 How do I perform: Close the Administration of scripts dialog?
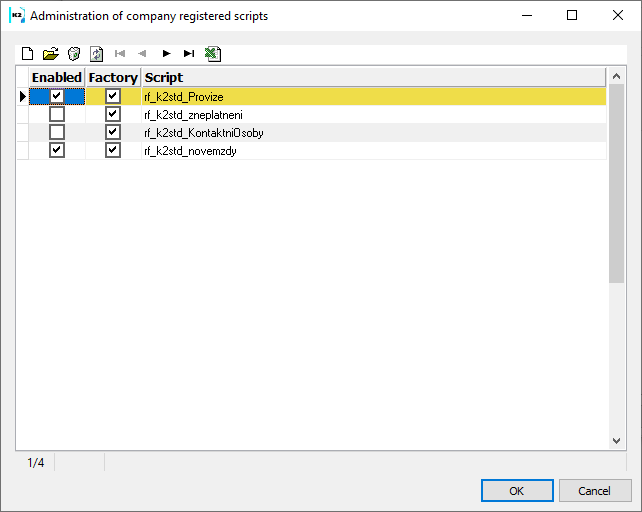point(617,16)
